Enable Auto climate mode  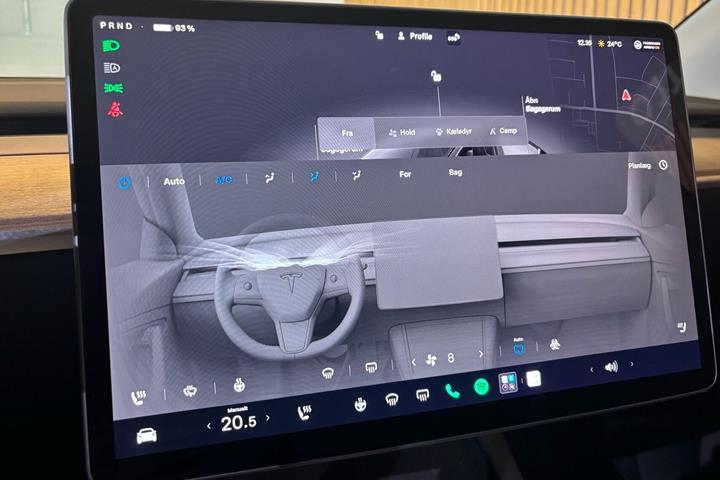click(174, 181)
